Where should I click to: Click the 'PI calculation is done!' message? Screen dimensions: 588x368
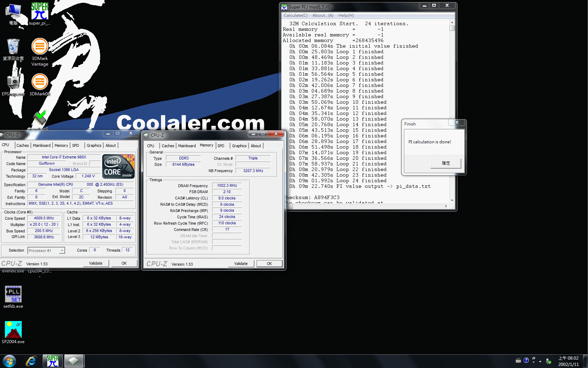429,142
